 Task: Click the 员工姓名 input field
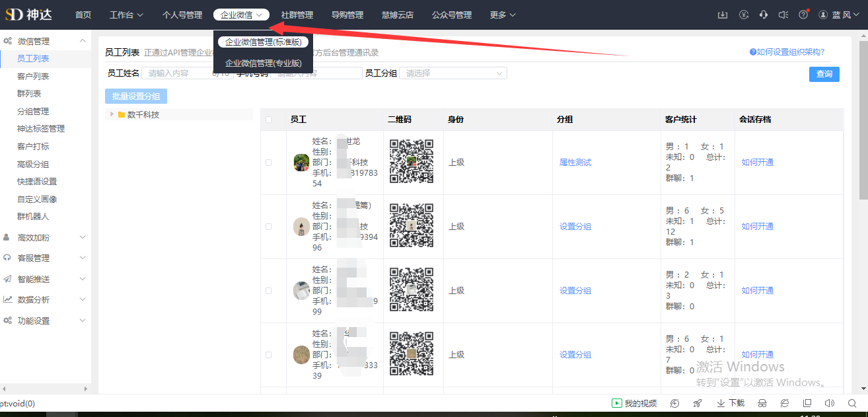tap(187, 73)
